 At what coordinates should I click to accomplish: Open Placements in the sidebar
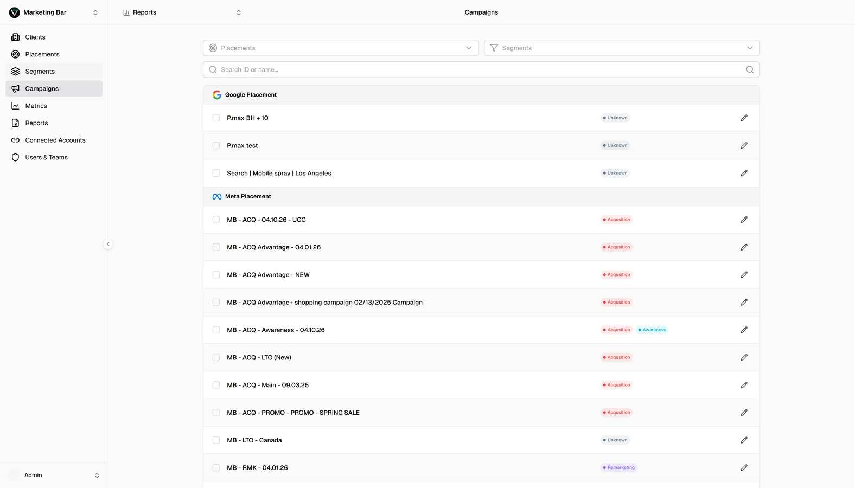point(54,54)
